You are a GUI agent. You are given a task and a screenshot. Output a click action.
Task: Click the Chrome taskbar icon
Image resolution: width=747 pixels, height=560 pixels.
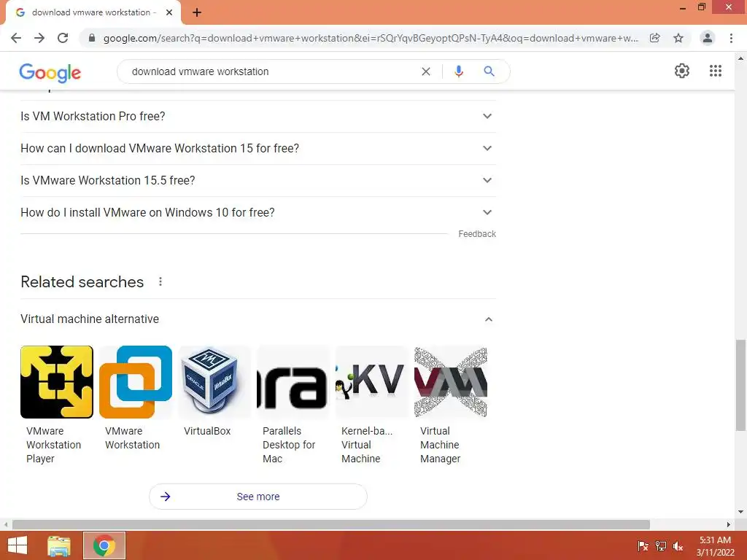coord(104,545)
